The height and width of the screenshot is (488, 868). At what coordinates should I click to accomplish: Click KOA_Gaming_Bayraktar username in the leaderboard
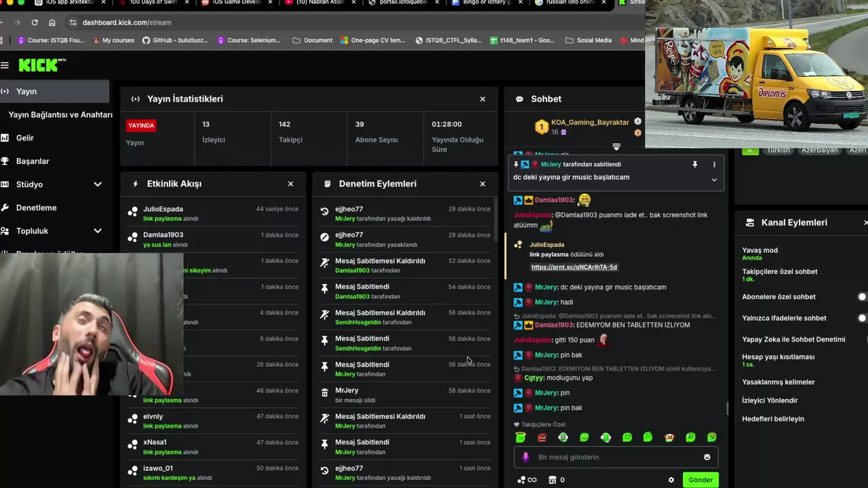pyautogui.click(x=590, y=122)
